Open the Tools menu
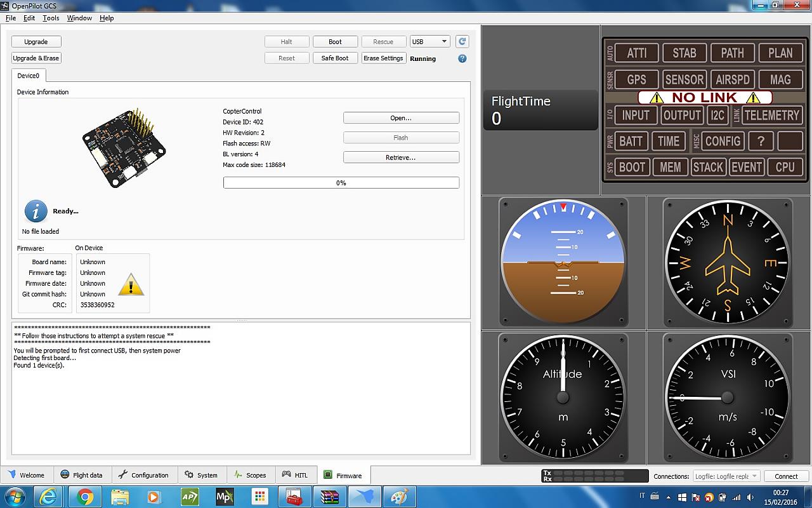The image size is (812, 508). tap(51, 18)
